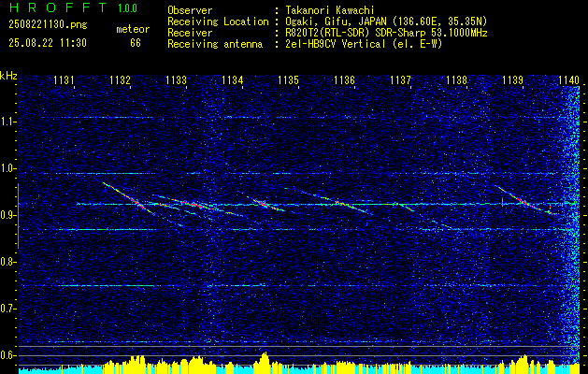Click the 0.7 frequency axis label
Image resolution: width=588 pixels, height=374 pixels.
click(x=7, y=309)
